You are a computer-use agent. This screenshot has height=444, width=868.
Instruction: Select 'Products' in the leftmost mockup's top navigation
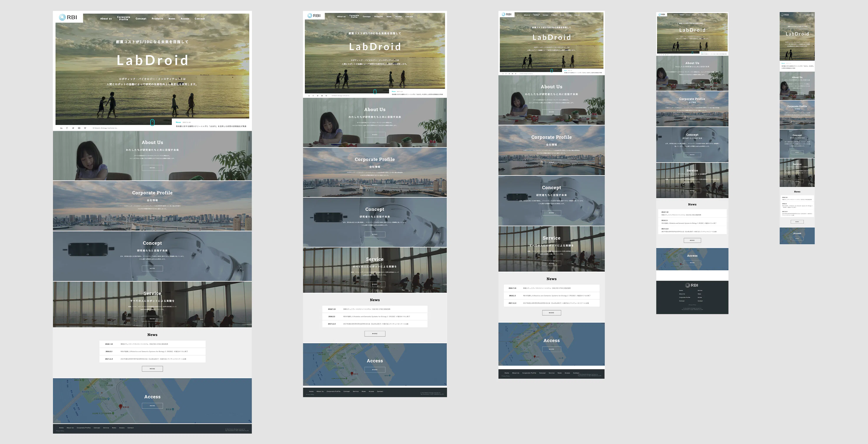pos(157,18)
